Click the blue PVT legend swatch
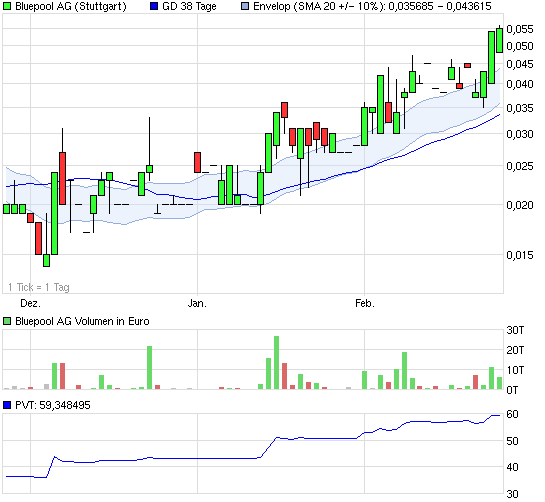545x502 pixels. (7, 405)
